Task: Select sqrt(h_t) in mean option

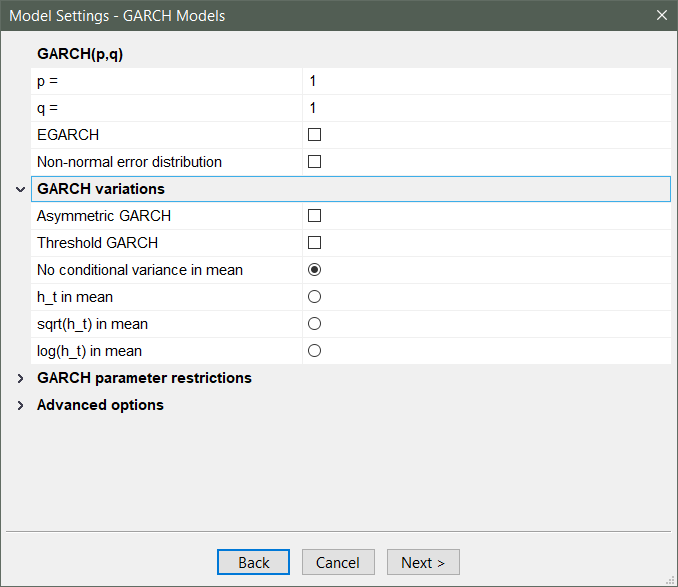Action: [x=314, y=324]
